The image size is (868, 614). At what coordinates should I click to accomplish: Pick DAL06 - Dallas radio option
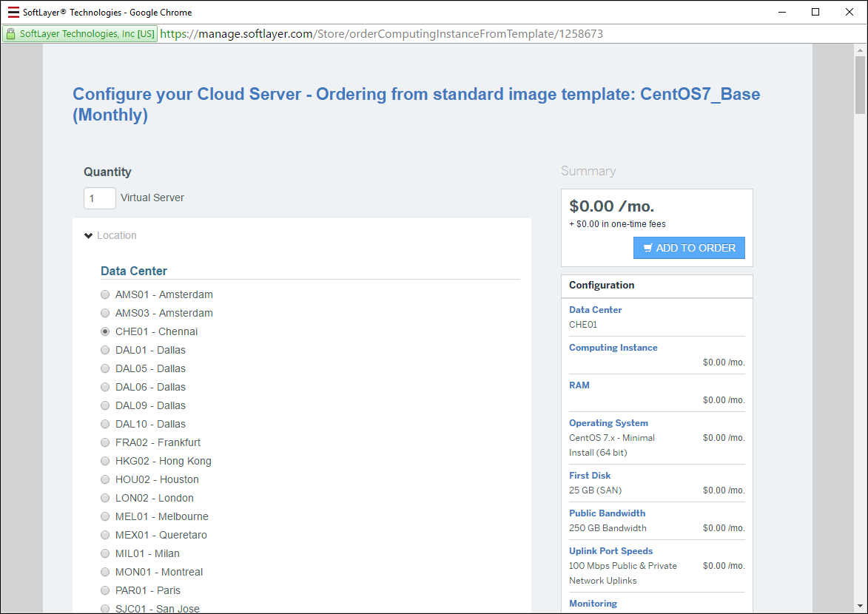click(105, 387)
